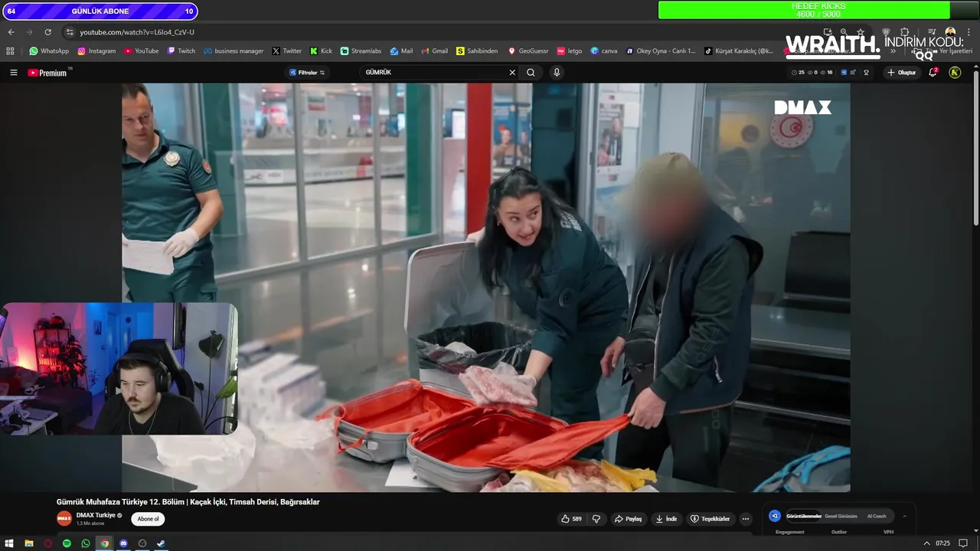The width and height of the screenshot is (980, 551).
Task: Open YouTube notifications bell
Action: click(x=933, y=73)
